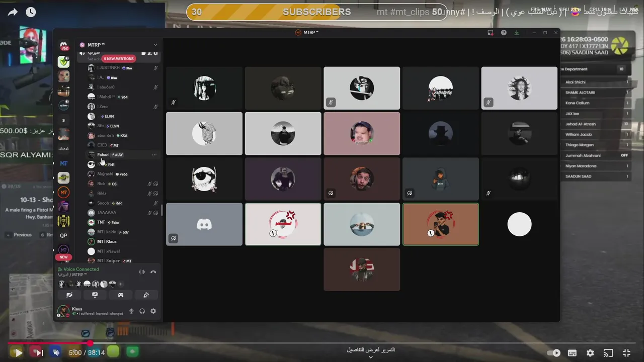This screenshot has width=644, height=362.
Task: Disconnect from voice with hang-up icon
Action: pyautogui.click(x=153, y=272)
